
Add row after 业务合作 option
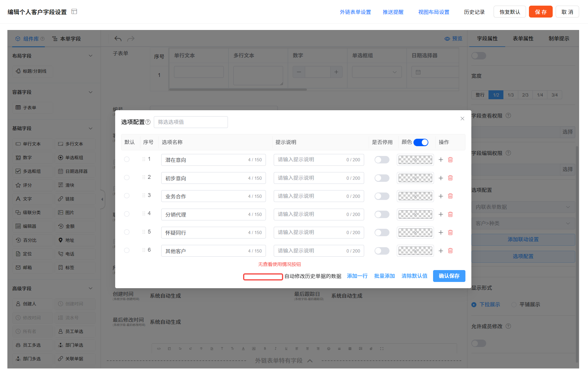click(441, 196)
